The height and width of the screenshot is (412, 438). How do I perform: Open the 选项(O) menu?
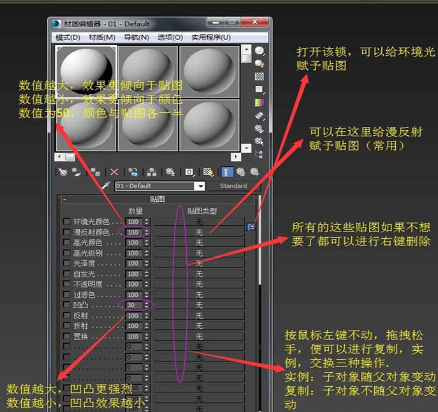point(170,37)
